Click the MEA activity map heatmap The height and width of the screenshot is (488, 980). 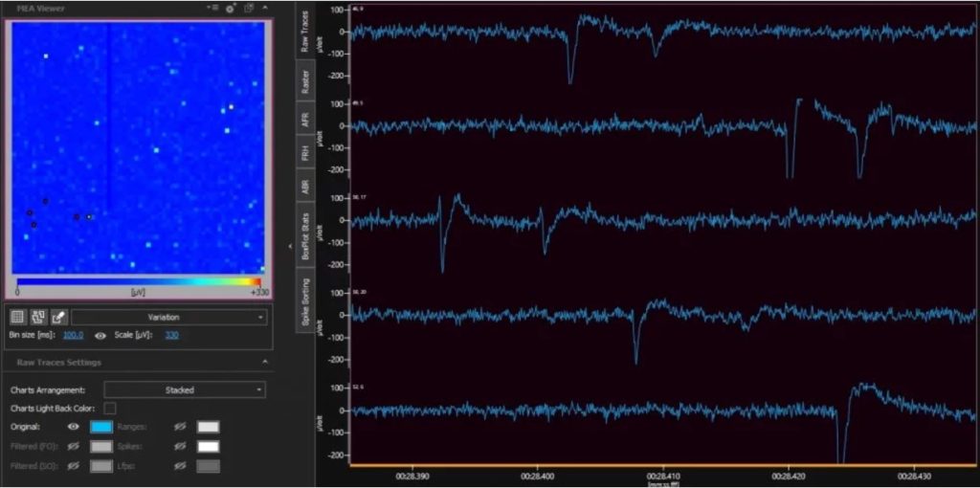coord(138,146)
